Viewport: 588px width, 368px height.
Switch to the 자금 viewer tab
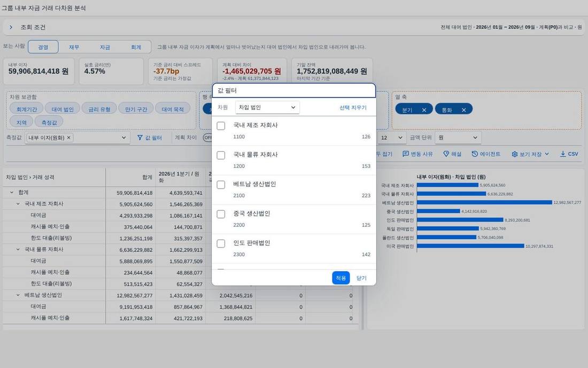tap(105, 47)
